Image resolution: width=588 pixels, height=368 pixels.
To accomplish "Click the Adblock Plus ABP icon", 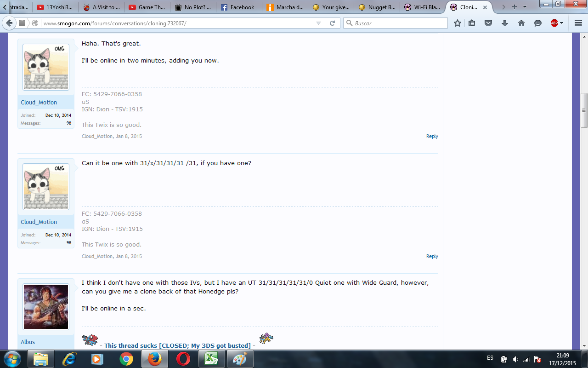I will click(554, 23).
